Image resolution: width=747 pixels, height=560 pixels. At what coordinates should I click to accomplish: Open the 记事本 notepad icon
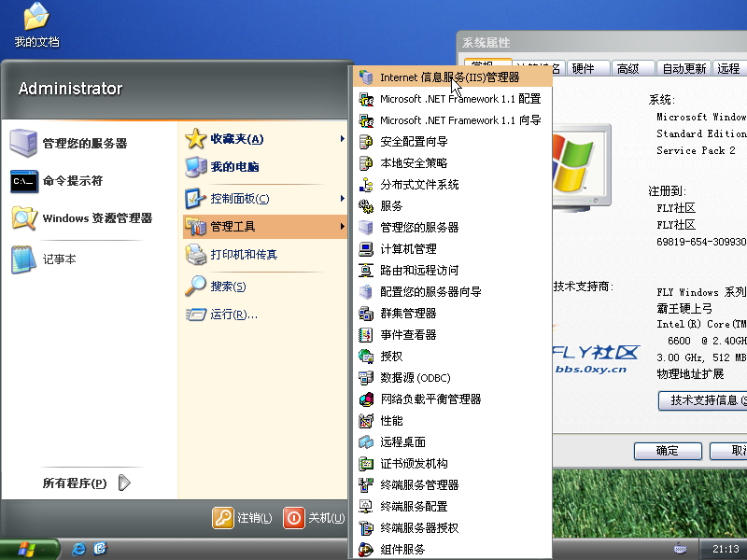coord(24,259)
